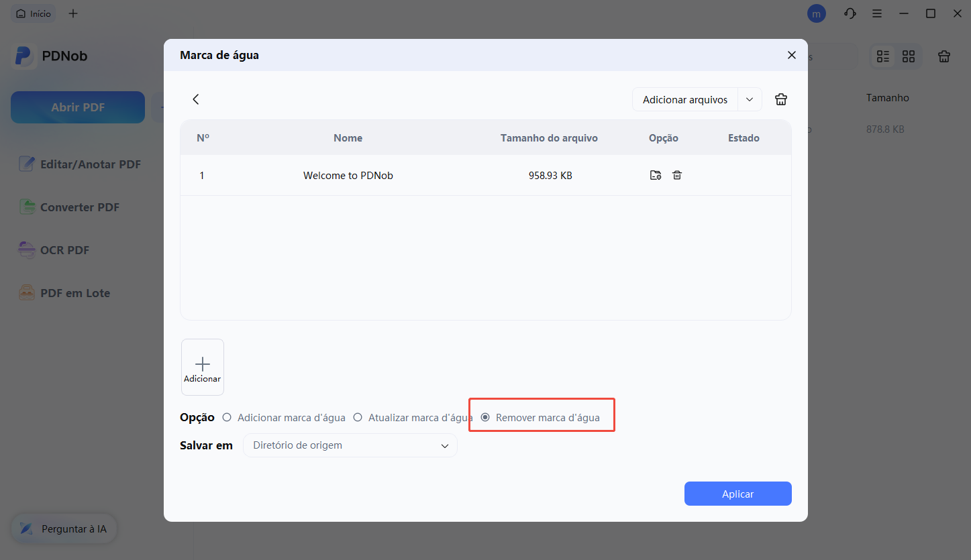Screen dimensions: 971x560
Task: Open the PDF em Lote tool
Action: 27,292
